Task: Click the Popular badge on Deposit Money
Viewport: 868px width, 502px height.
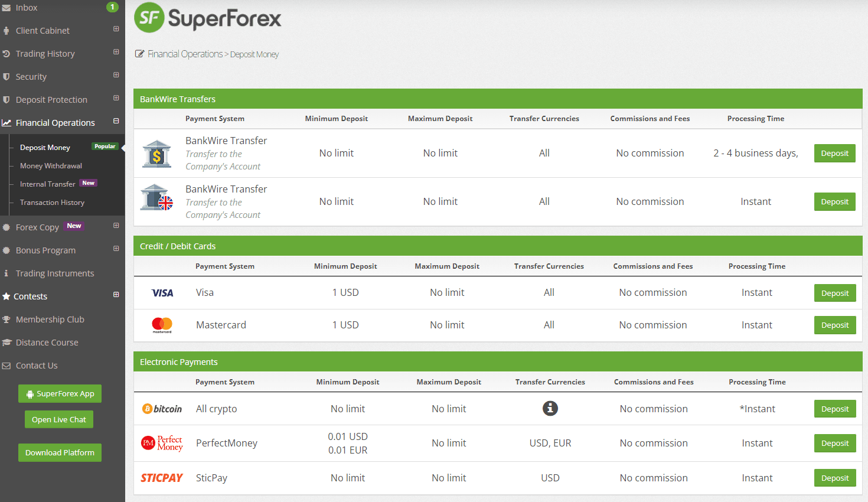Action: click(105, 146)
